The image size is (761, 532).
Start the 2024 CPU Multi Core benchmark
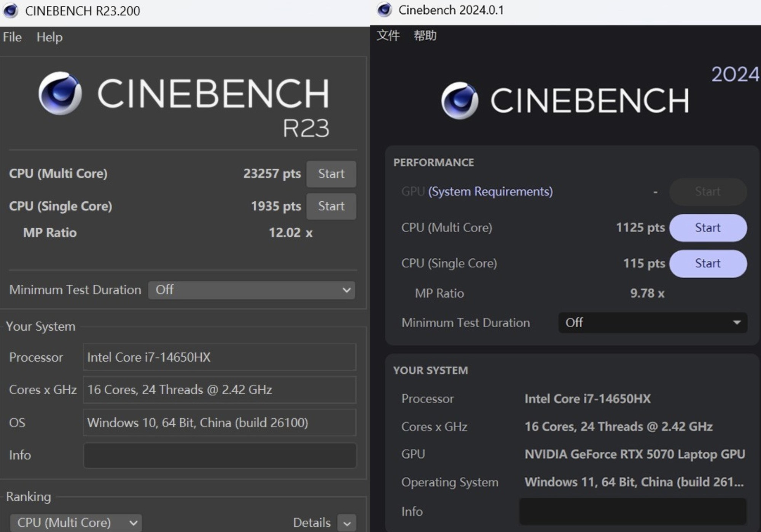point(708,228)
